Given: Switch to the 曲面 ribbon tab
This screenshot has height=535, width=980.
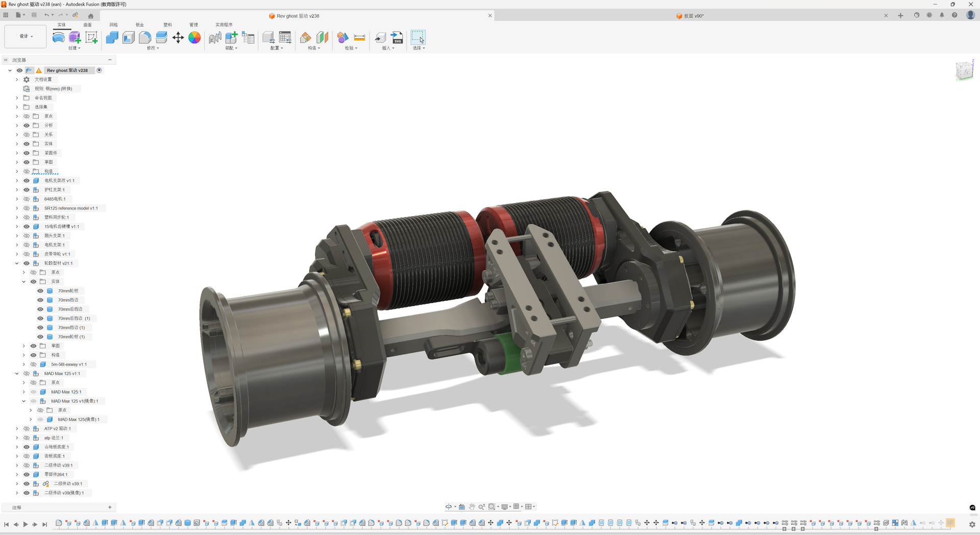Looking at the screenshot, I should pyautogui.click(x=88, y=24).
